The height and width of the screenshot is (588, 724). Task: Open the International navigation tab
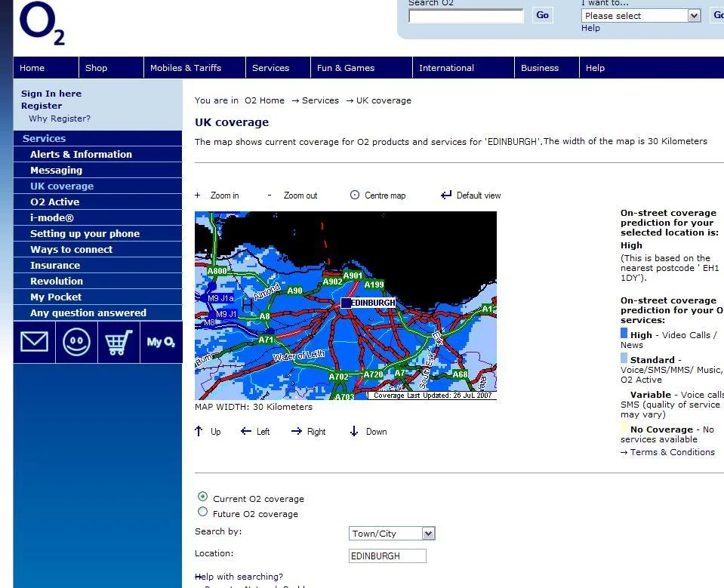pos(464,68)
